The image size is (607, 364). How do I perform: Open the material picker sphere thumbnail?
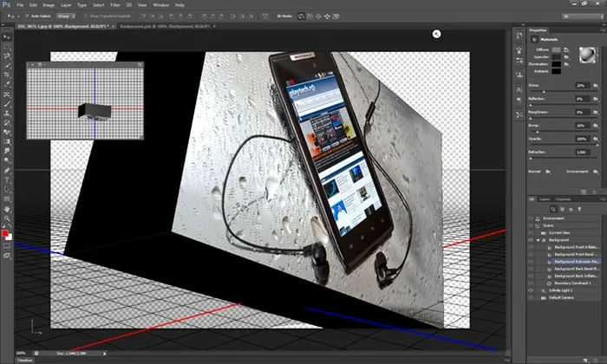point(587,55)
